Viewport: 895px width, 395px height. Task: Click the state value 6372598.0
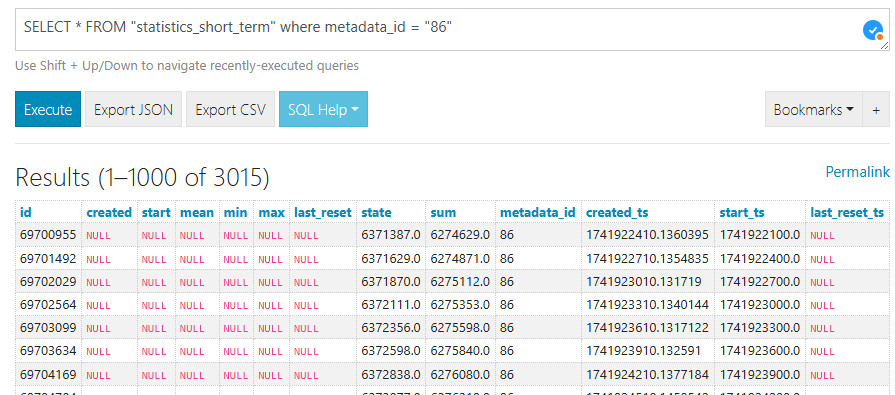point(391,352)
